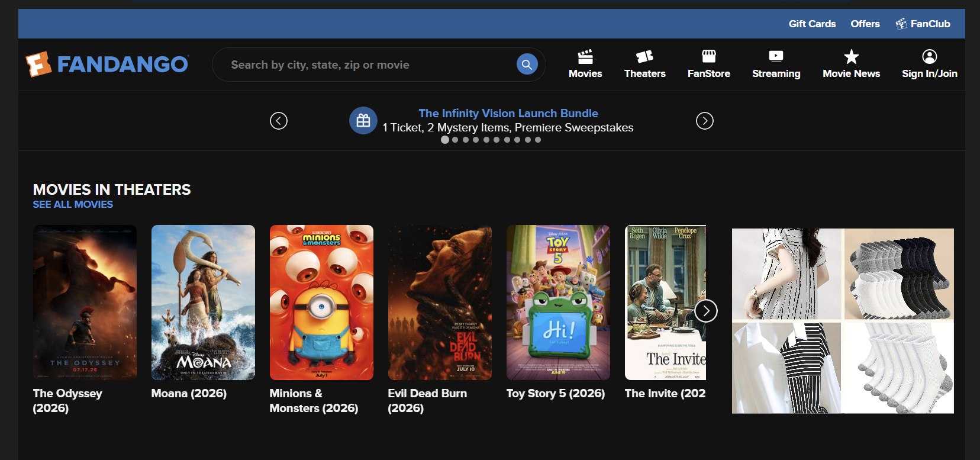
Task: Click Minions & Monsters (2026) title
Action: [x=314, y=401]
